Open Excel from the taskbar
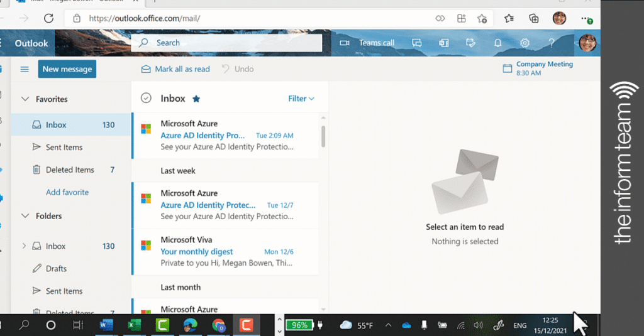Screen dimensions: 644x336 point(134,325)
